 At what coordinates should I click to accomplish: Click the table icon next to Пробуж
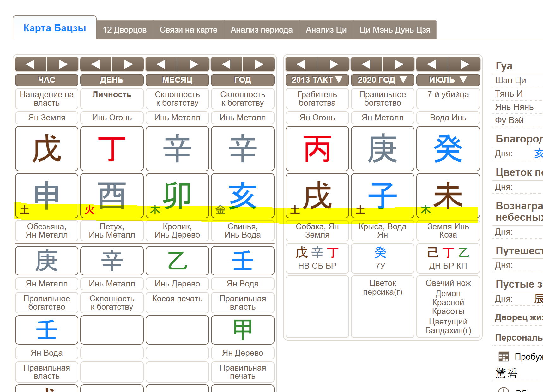click(x=504, y=357)
